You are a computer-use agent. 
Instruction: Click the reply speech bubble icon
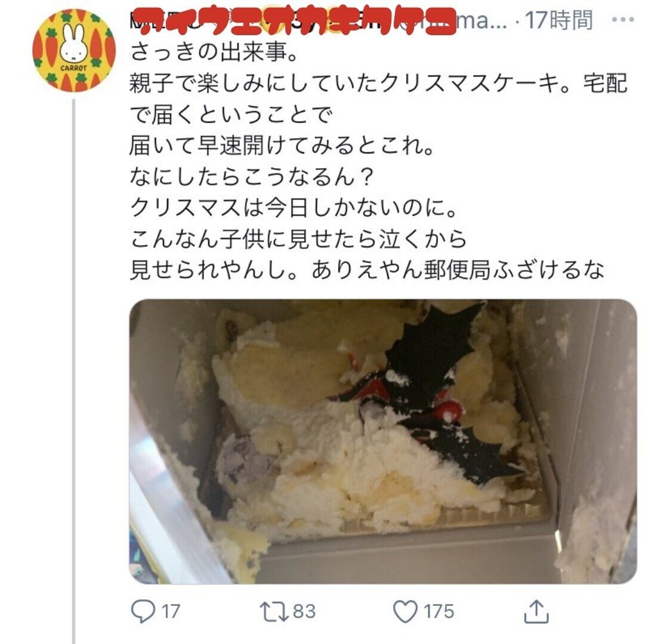coord(143,612)
